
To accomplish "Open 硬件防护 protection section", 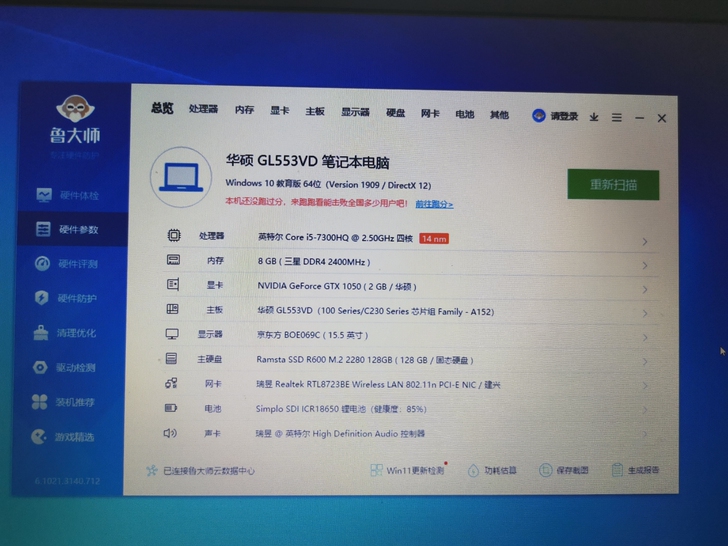I will (x=65, y=298).
